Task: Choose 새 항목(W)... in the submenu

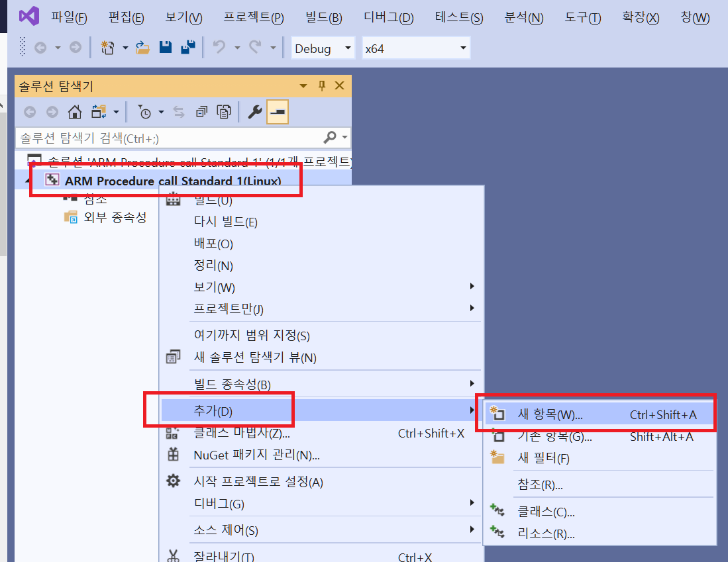Action: pyautogui.click(x=599, y=414)
